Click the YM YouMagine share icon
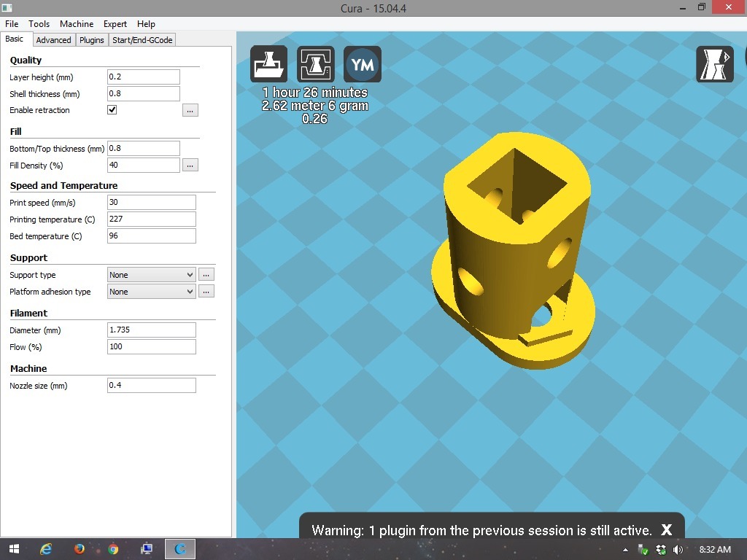The image size is (747, 560). coord(363,64)
